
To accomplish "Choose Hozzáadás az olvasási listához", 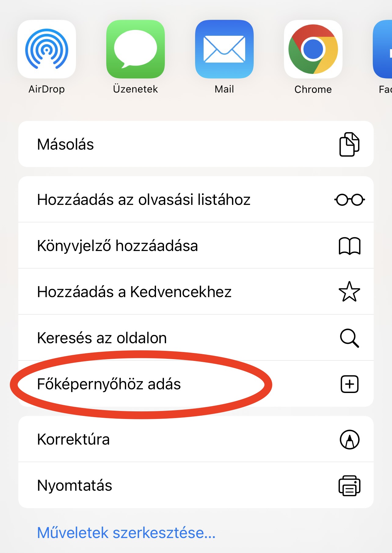I will pos(196,199).
